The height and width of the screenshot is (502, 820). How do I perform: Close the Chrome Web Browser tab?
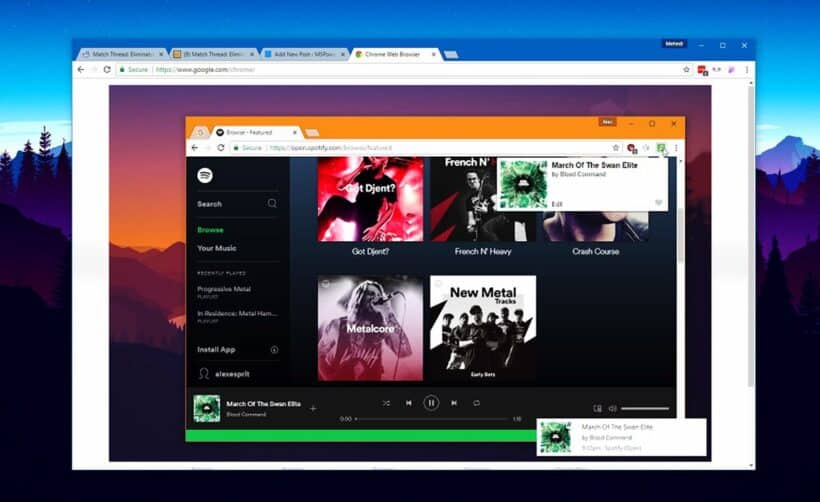point(433,54)
